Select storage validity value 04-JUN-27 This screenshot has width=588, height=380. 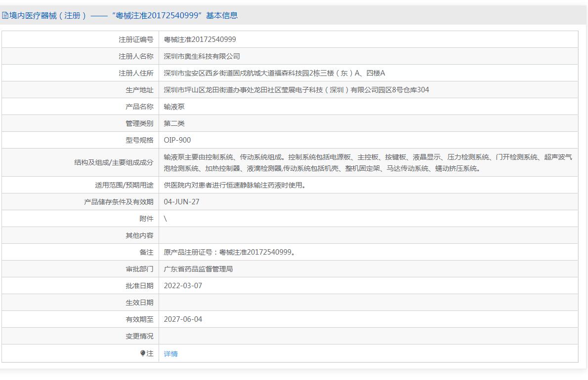coord(181,202)
